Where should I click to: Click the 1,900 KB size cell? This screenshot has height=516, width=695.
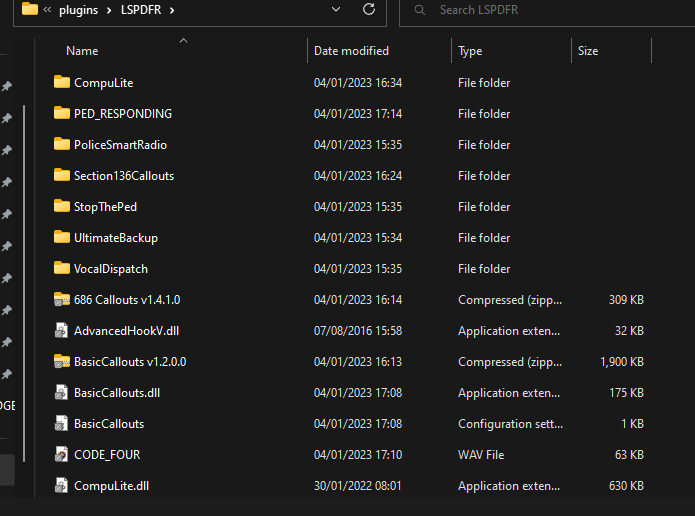[621, 362]
